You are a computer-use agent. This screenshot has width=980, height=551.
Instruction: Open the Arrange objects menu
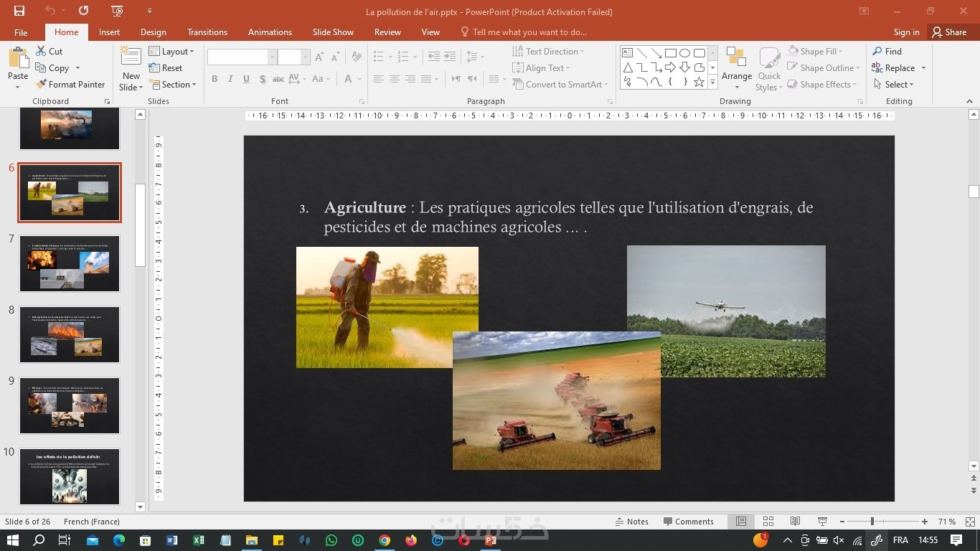(x=737, y=69)
